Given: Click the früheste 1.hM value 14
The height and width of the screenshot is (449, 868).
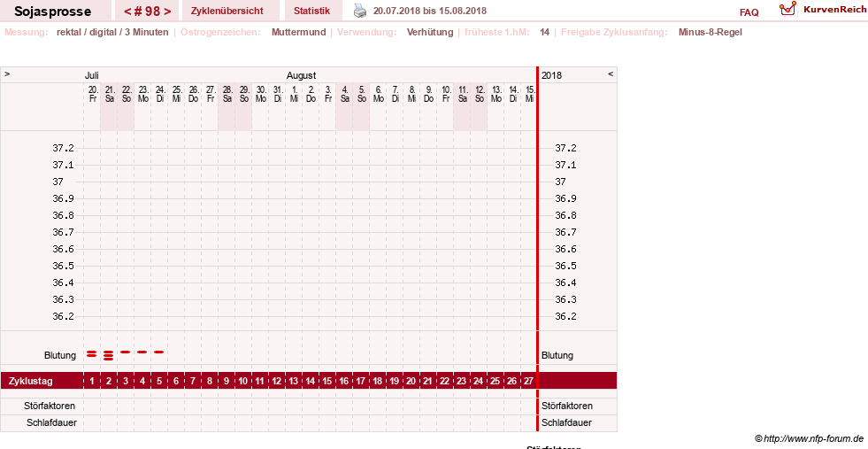Looking at the screenshot, I should (x=545, y=32).
